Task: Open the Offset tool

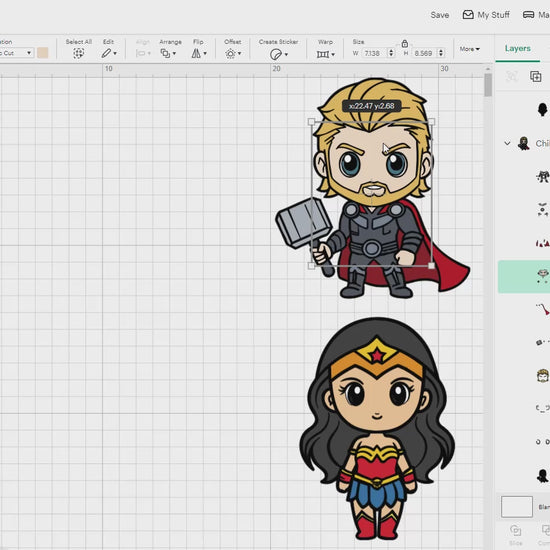Action: click(230, 54)
